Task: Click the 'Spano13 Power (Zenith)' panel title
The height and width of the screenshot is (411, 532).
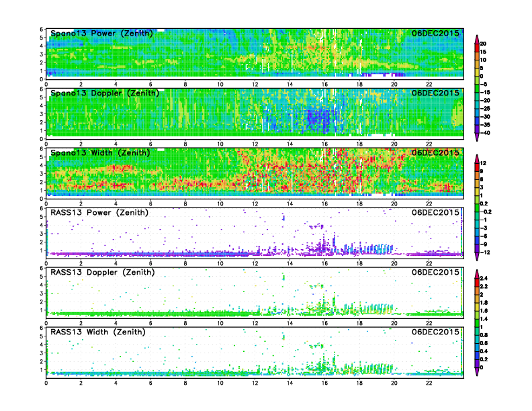Action: [101, 34]
